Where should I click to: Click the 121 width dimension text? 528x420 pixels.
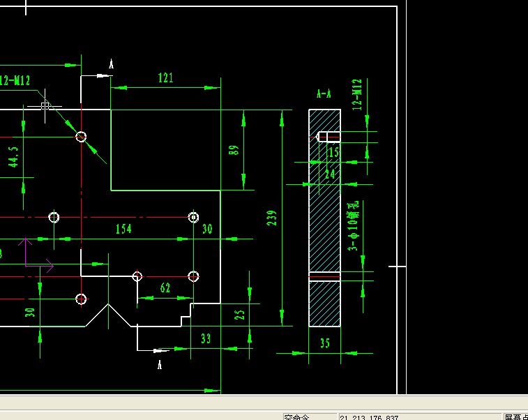click(166, 78)
